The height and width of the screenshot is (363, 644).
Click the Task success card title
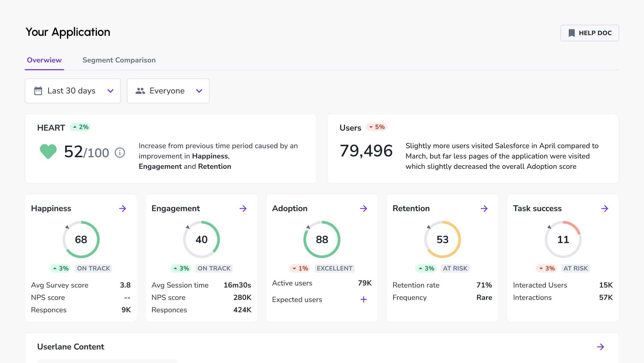pos(537,208)
